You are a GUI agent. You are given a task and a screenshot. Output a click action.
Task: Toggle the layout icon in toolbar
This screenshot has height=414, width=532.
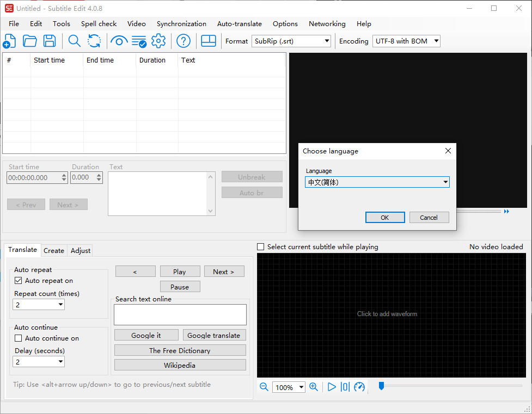pyautogui.click(x=209, y=41)
